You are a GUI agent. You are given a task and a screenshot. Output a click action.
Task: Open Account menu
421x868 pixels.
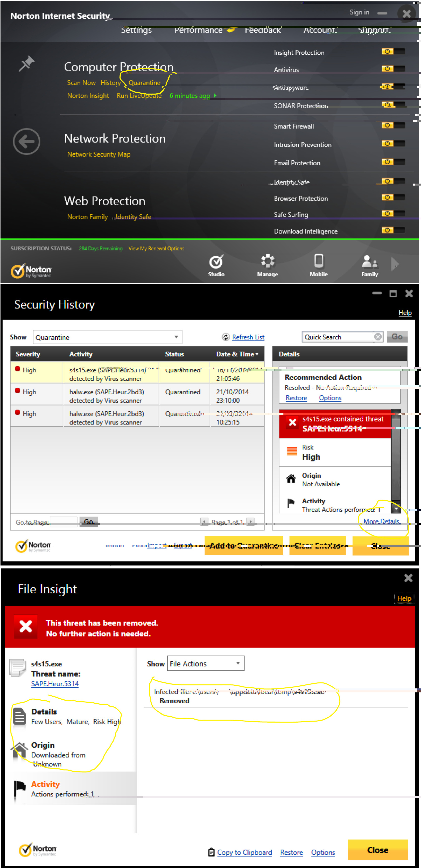click(x=320, y=30)
